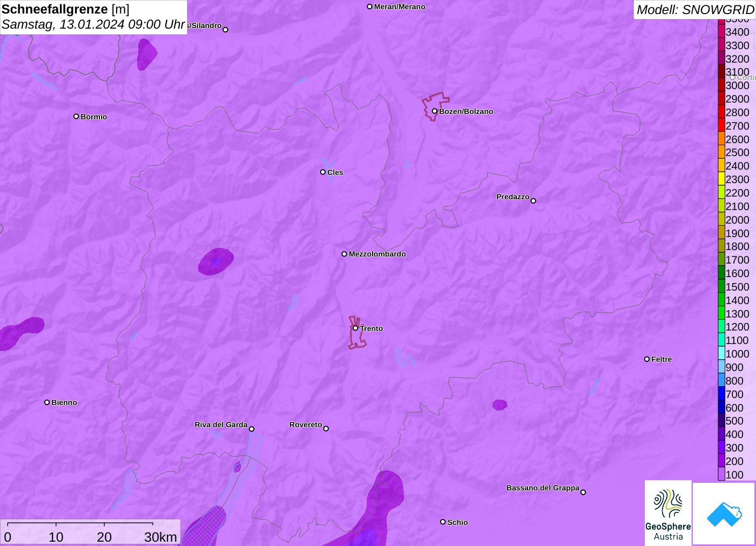Click the 2000 legend value
The image size is (756, 546).
[x=737, y=220]
